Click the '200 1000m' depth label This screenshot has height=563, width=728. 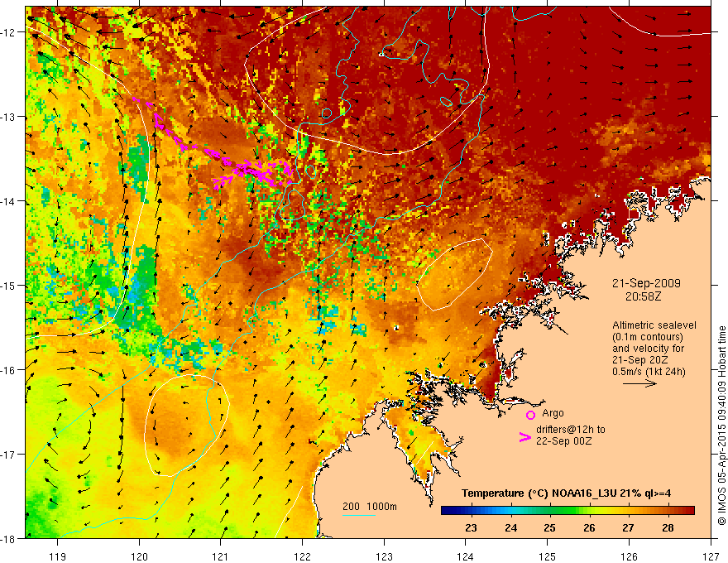pos(370,507)
